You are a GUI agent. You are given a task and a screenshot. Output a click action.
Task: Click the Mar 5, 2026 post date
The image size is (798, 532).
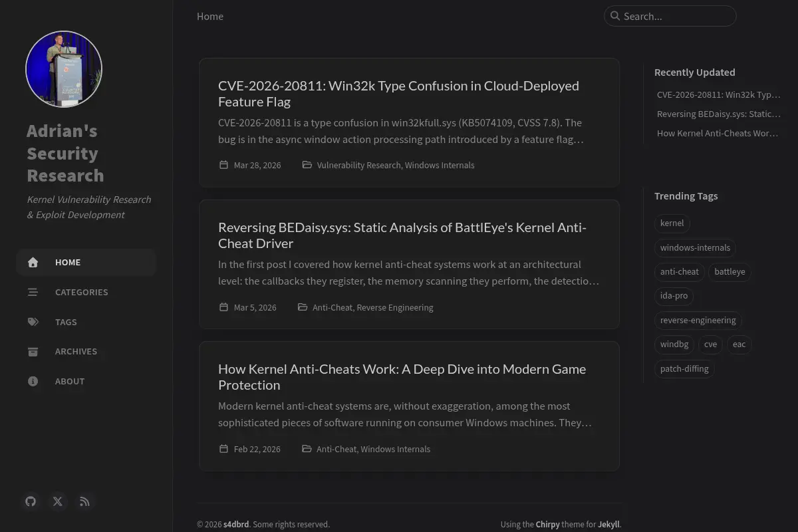pos(255,307)
